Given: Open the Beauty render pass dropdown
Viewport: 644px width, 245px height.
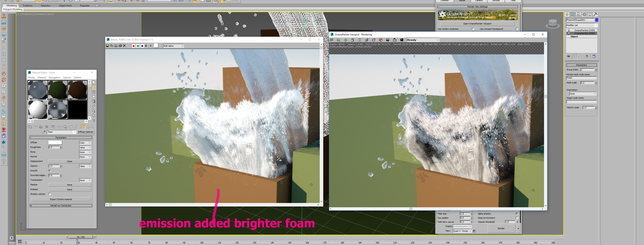Looking at the screenshot, I should click(x=422, y=40).
